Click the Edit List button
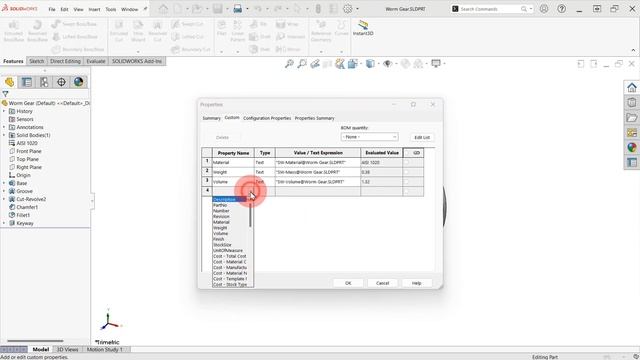640x360 pixels. 422,138
